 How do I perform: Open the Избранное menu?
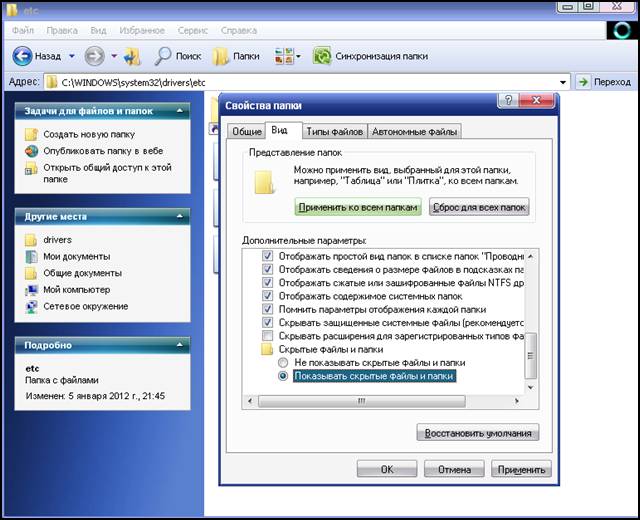pyautogui.click(x=142, y=31)
